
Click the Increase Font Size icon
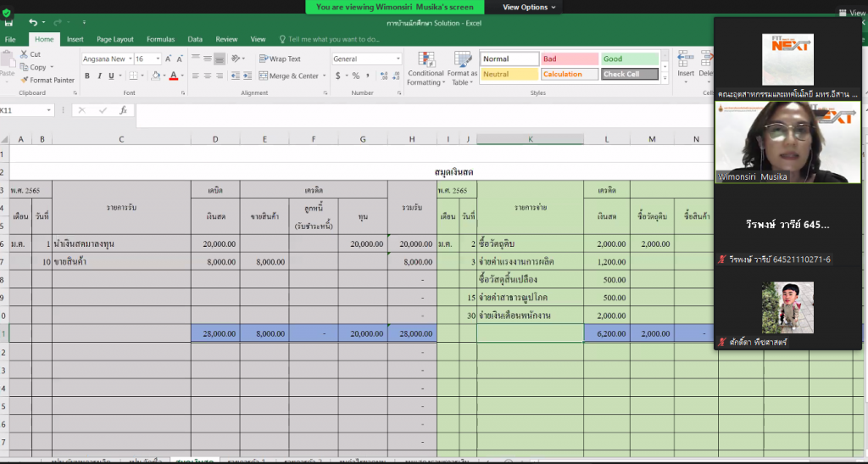pos(169,59)
